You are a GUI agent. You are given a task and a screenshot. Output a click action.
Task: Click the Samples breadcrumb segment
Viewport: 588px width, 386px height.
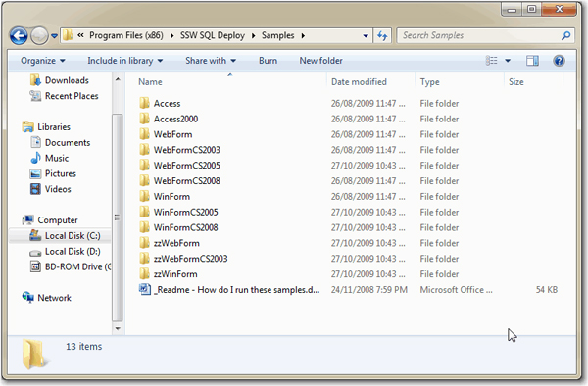(x=278, y=35)
